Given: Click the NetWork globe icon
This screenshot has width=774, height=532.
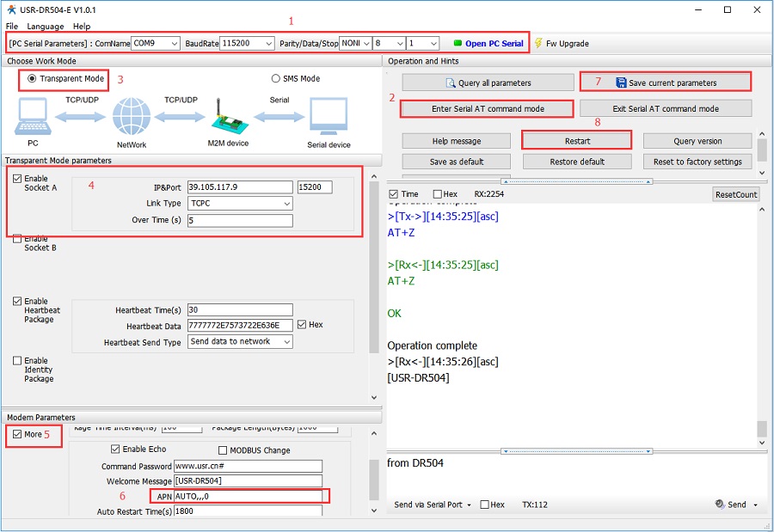Looking at the screenshot, I should click(x=132, y=117).
